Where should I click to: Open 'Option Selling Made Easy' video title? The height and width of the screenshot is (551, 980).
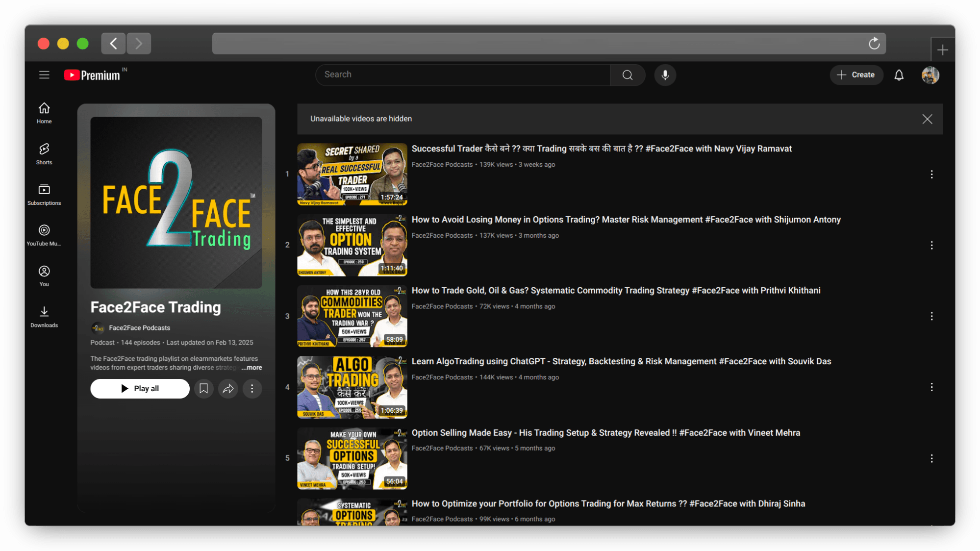tap(606, 433)
